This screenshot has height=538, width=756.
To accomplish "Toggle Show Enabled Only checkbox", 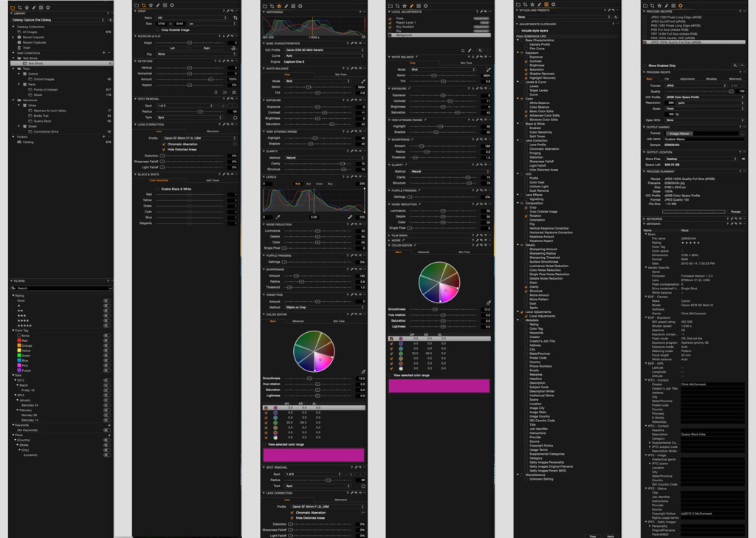I will [645, 66].
